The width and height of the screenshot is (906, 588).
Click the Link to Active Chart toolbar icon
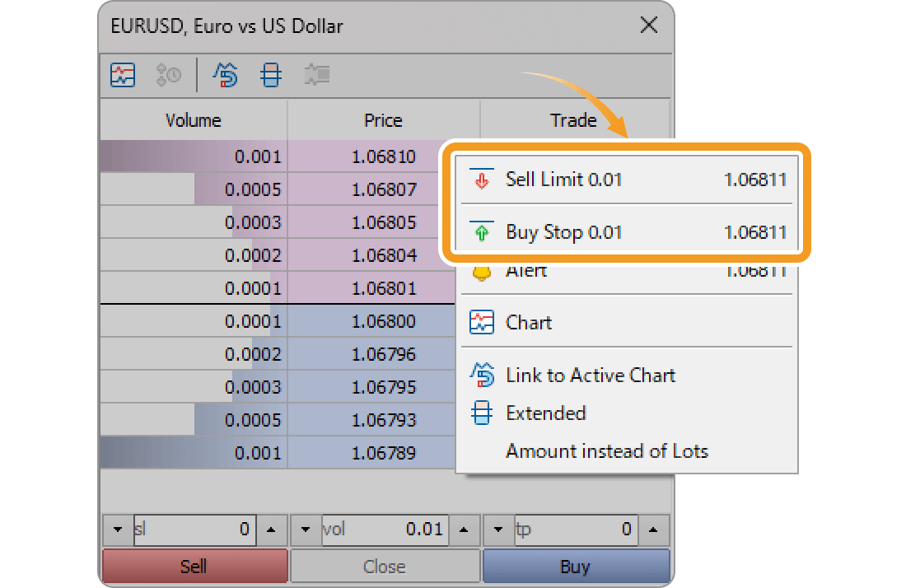tap(226, 75)
